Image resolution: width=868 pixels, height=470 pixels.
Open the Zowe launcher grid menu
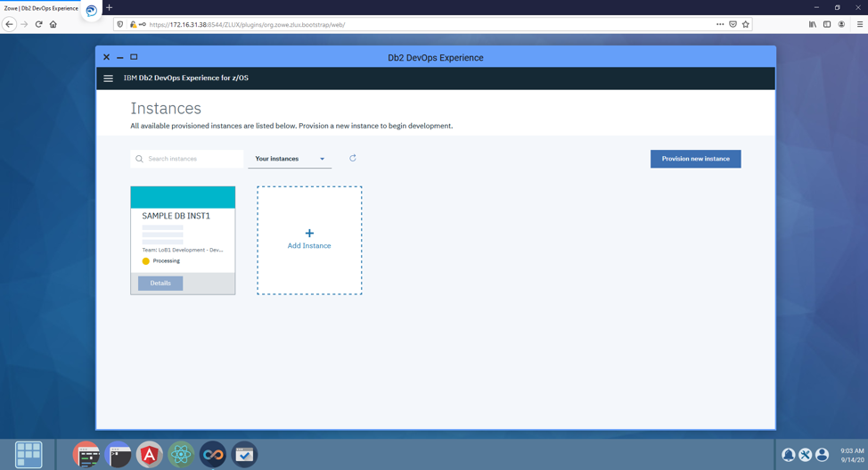click(x=29, y=455)
